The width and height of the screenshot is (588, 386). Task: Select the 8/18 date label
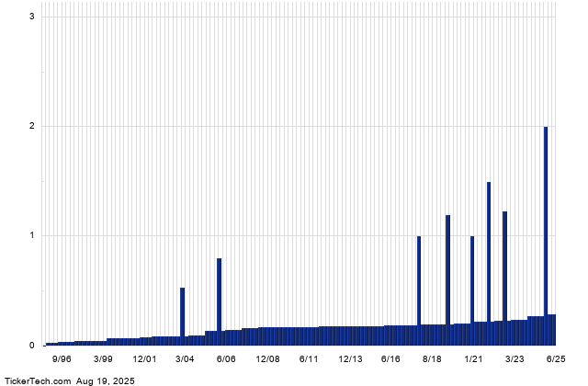(x=433, y=359)
